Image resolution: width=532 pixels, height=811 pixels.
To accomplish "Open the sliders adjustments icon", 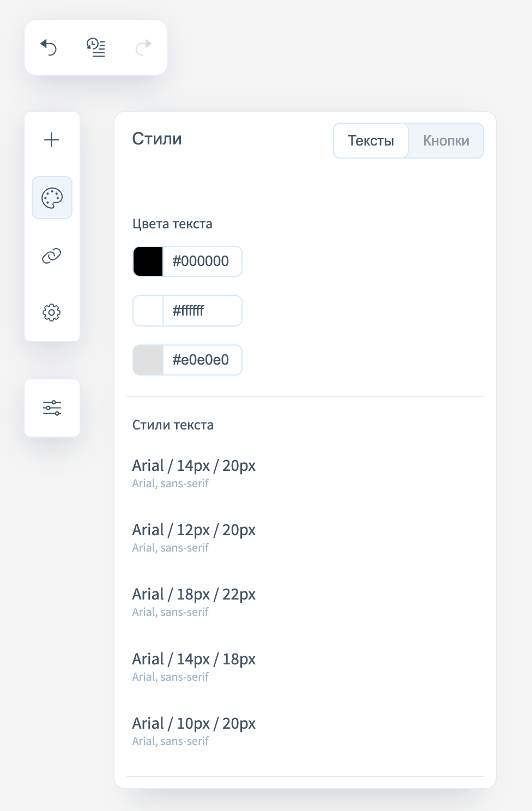I will coord(52,408).
